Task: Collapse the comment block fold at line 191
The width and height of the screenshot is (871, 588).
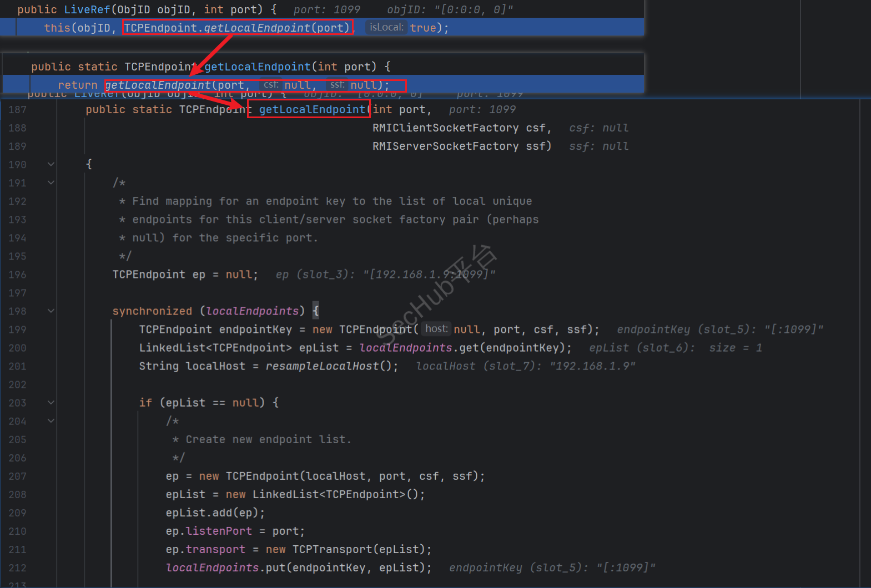Action: tap(51, 183)
